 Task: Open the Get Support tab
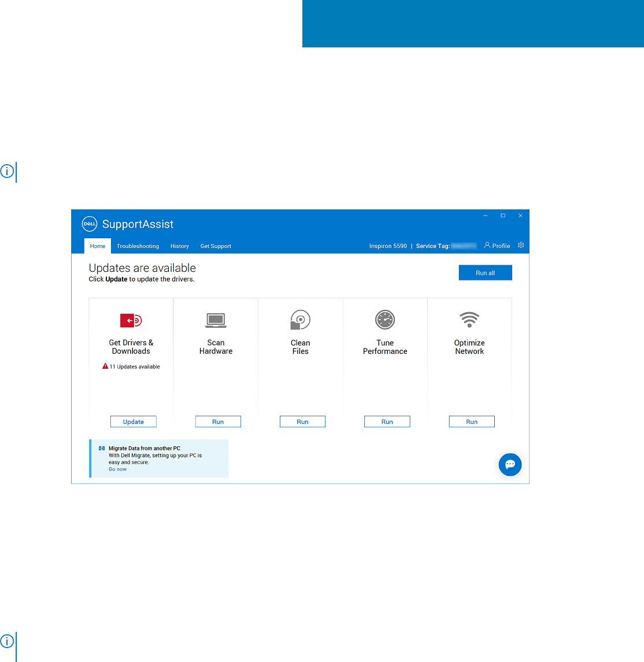coord(216,246)
